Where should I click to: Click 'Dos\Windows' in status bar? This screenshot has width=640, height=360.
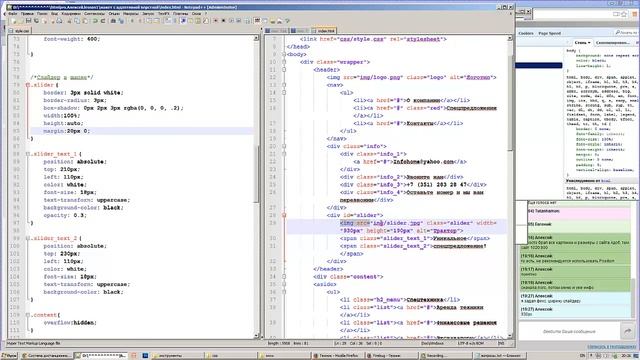[x=432, y=343]
